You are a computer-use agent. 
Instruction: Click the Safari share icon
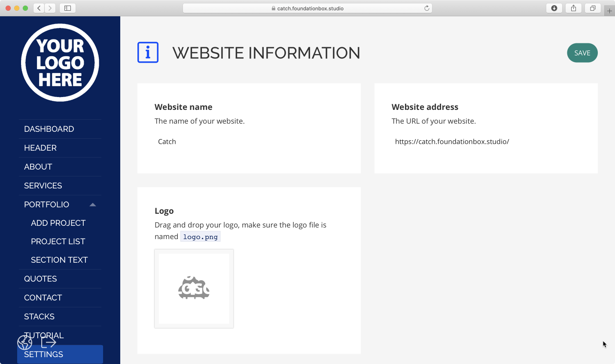tap(573, 8)
